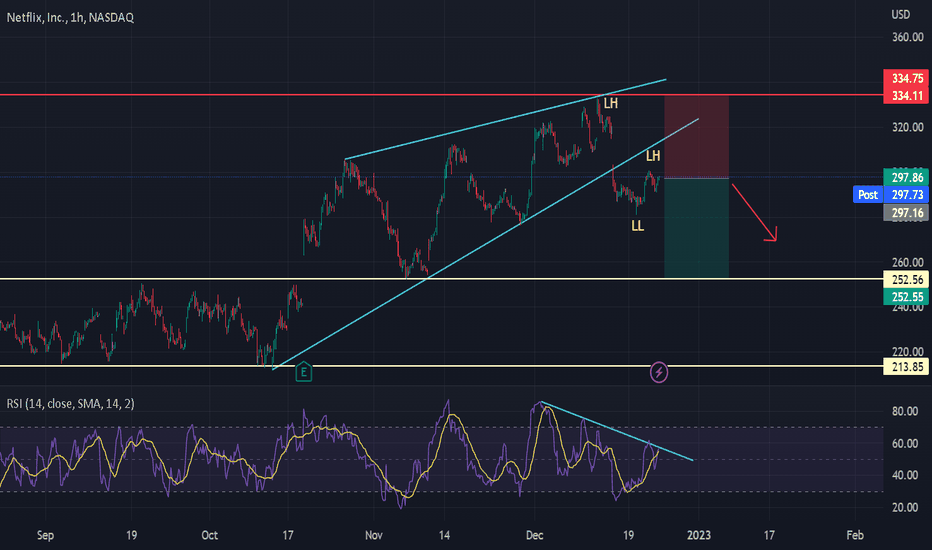The image size is (932, 550).
Task: Click the LL text annotation
Action: tap(637, 226)
